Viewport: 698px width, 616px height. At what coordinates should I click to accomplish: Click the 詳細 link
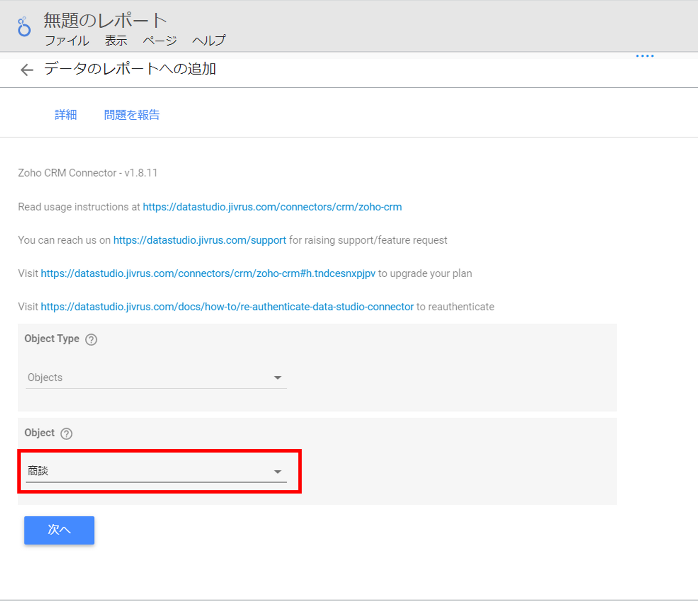[66, 115]
